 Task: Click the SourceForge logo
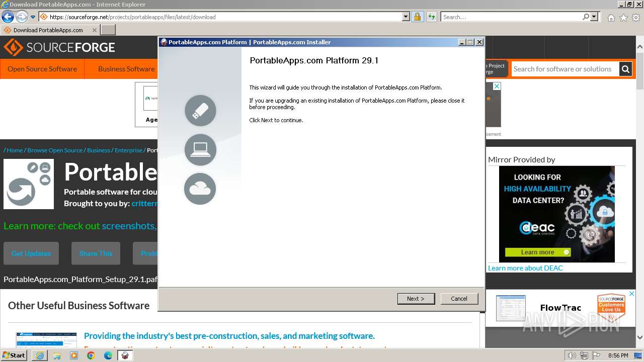coord(59,47)
